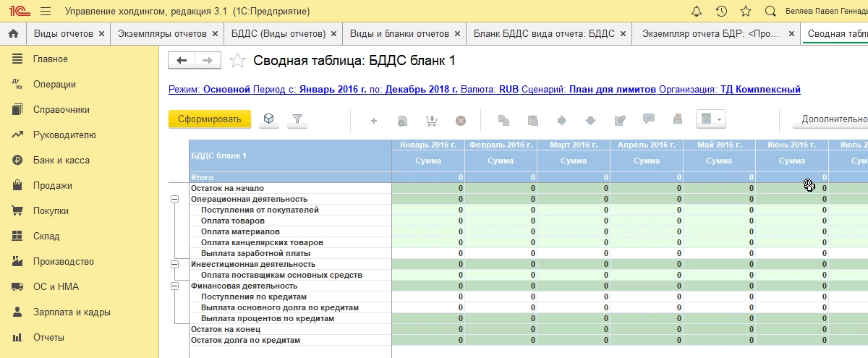This screenshot has height=358, width=868.
Task: Change organization ТД Комплексный link
Action: (760, 90)
